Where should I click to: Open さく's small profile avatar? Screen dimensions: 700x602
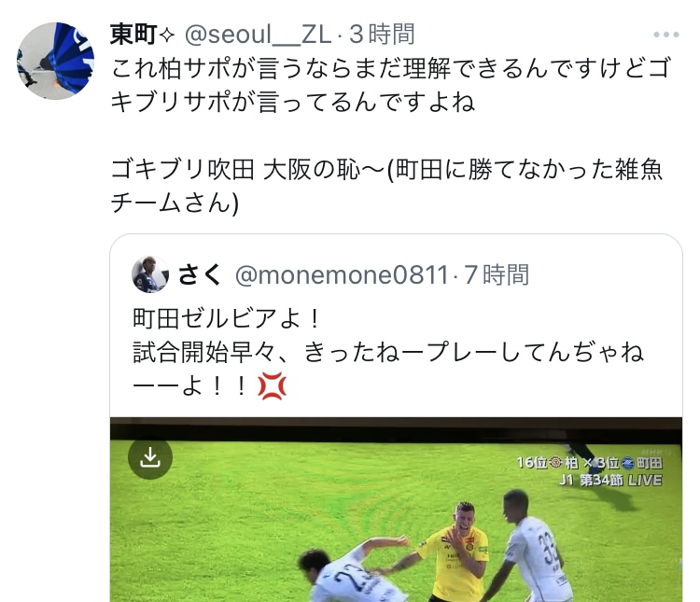tap(150, 274)
